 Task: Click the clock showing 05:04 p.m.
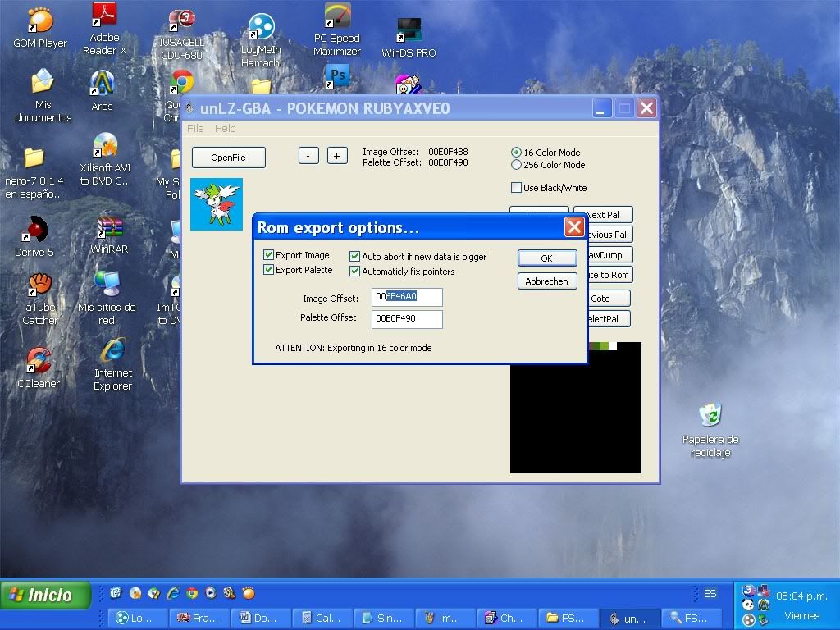pos(801,596)
